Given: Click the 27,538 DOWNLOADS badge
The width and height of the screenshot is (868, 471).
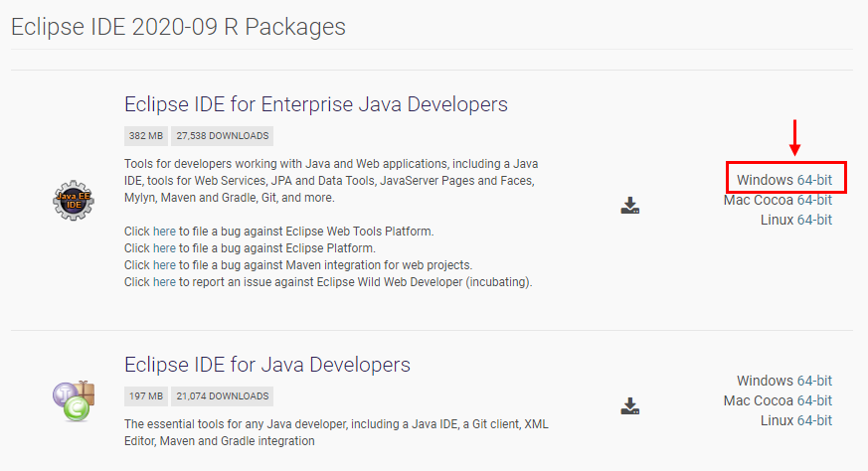Looking at the screenshot, I should click(x=222, y=136).
